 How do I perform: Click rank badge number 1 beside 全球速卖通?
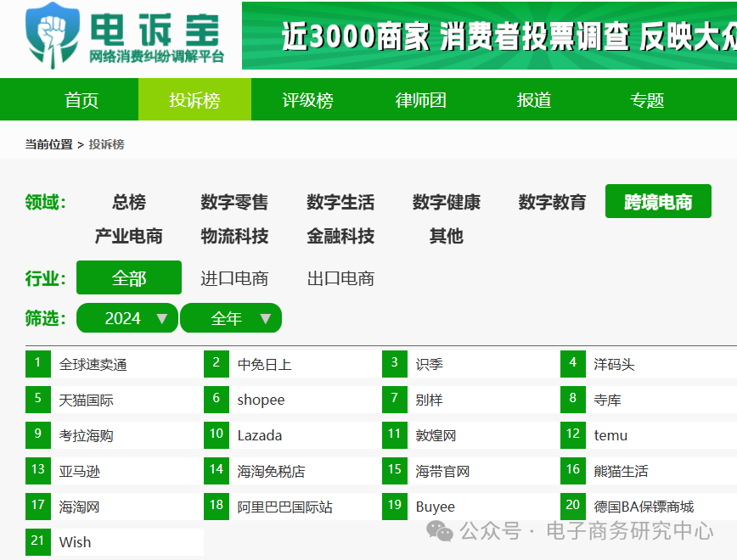tap(37, 363)
